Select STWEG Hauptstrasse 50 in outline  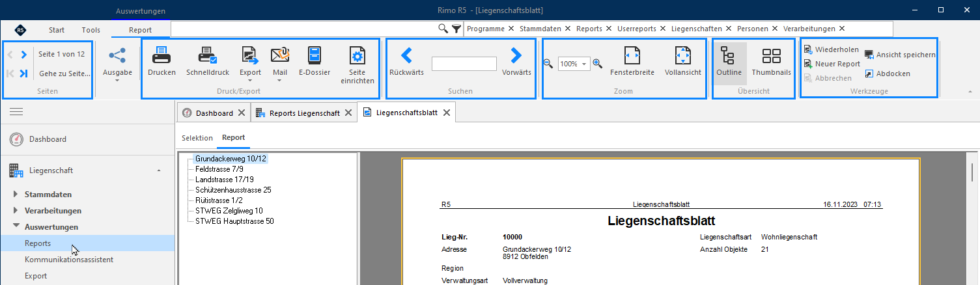click(x=234, y=221)
